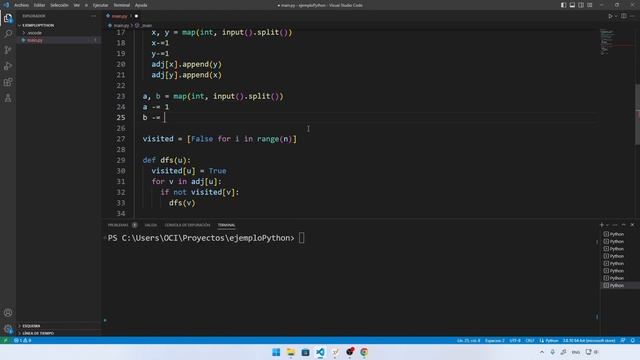Click the editor vertical scrollbar
Screen dimensions: 640x360
coord(637,114)
